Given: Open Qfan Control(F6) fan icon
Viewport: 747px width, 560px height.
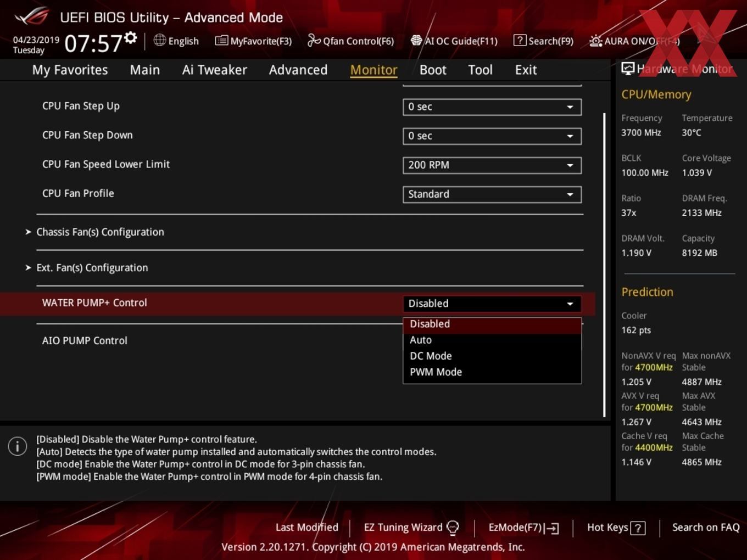Looking at the screenshot, I should (314, 40).
